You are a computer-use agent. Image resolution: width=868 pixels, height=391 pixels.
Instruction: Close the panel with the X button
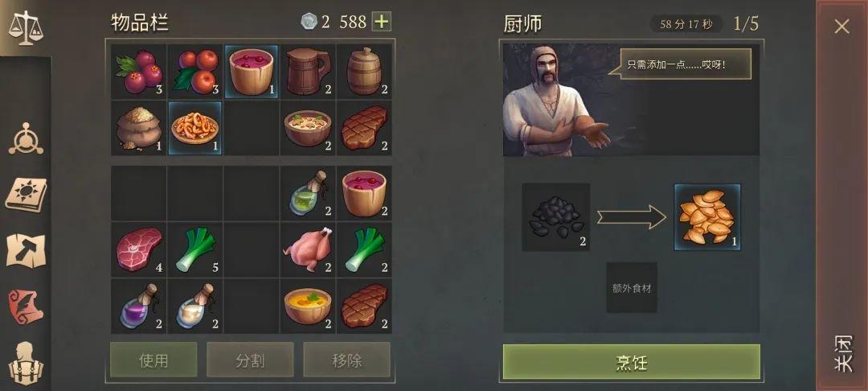click(842, 26)
